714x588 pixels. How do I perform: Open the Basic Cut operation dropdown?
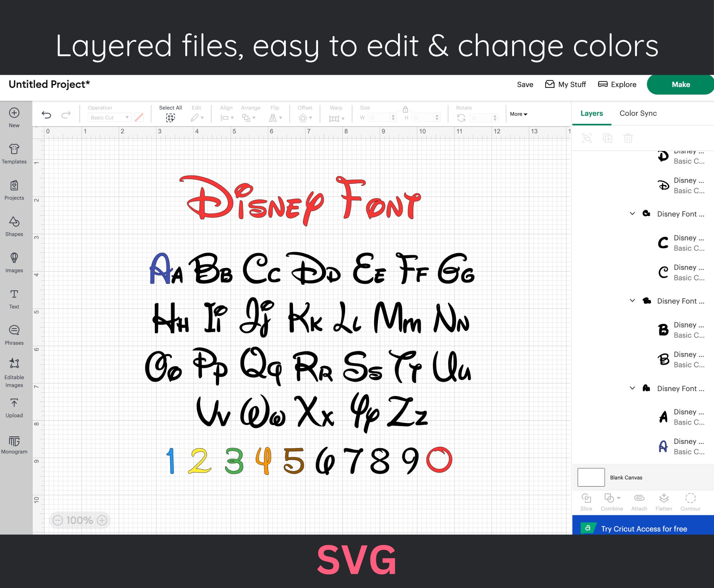pyautogui.click(x=109, y=117)
